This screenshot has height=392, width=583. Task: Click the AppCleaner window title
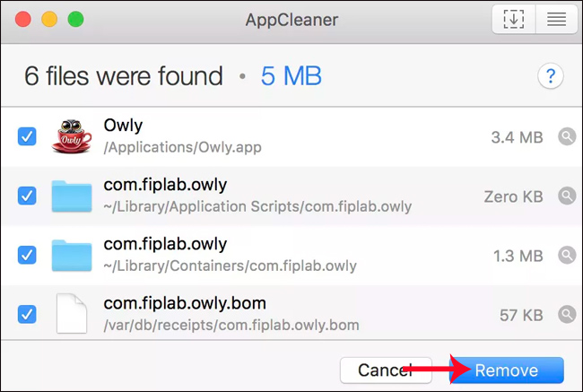[x=291, y=19]
